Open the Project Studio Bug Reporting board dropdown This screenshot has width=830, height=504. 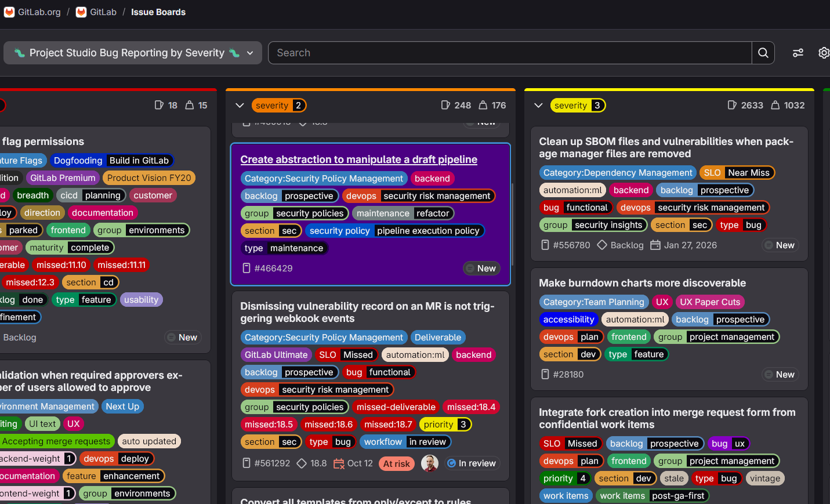[x=133, y=53]
